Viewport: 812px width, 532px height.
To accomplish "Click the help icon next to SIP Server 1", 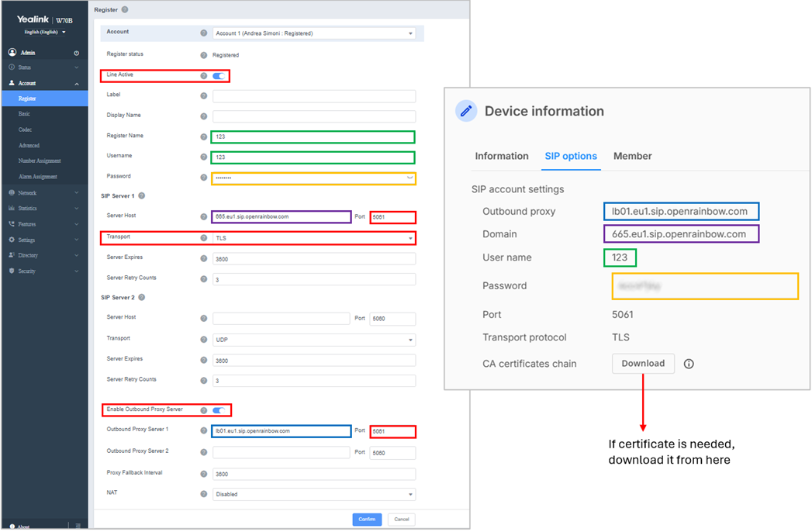I will click(x=142, y=196).
